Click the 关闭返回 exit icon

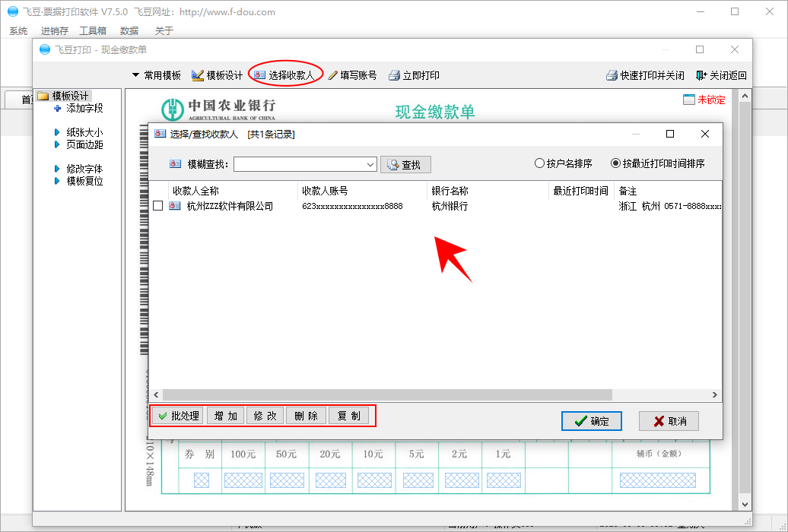[x=701, y=75]
